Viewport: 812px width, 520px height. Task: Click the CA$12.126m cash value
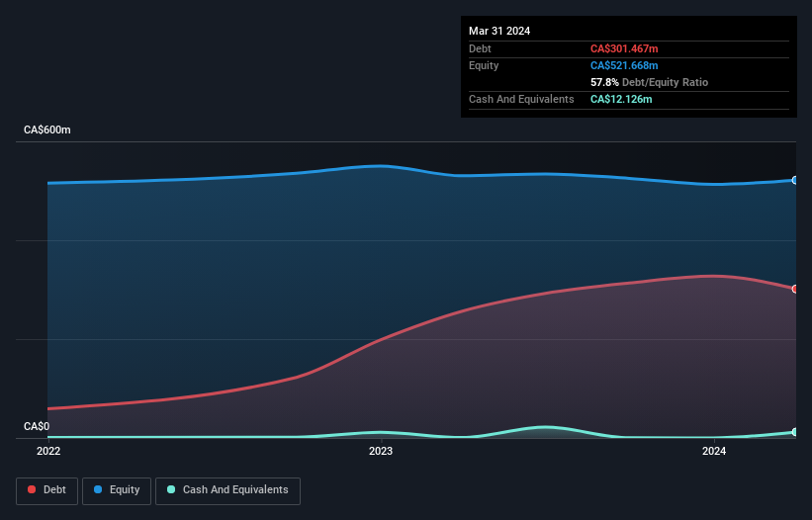621,99
